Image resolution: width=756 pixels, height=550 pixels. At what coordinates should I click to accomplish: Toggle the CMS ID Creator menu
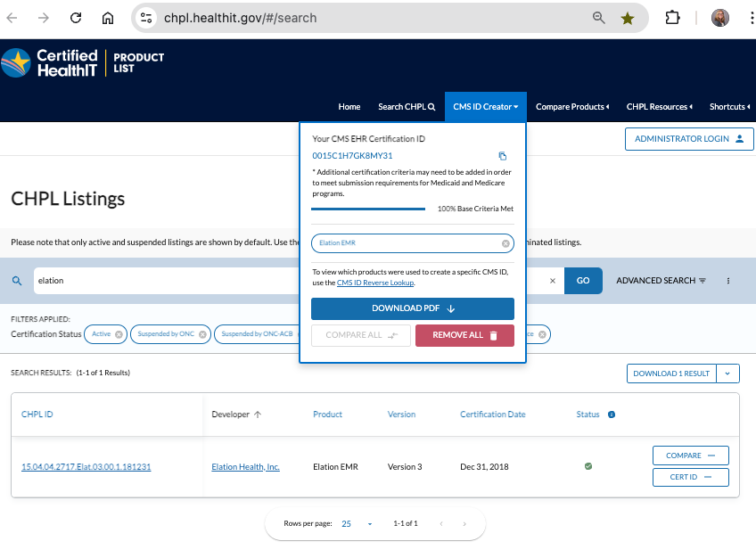tap(486, 107)
